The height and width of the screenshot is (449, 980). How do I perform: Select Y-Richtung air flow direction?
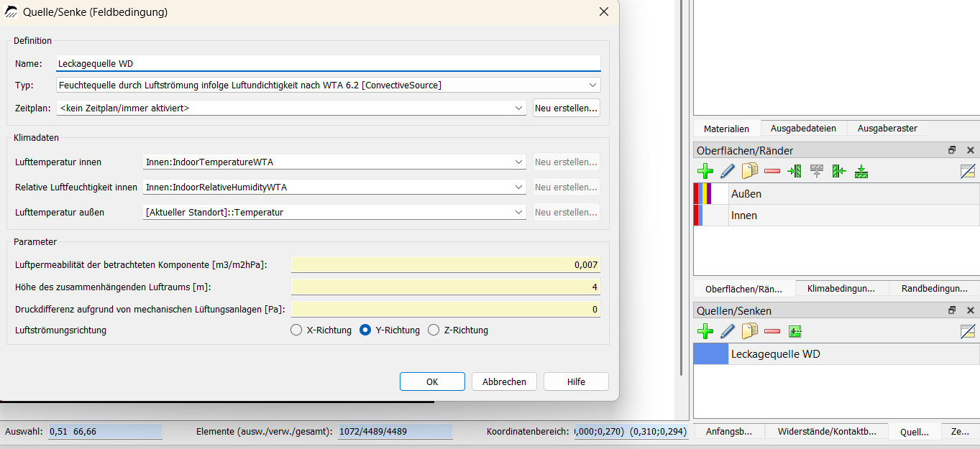click(x=365, y=330)
